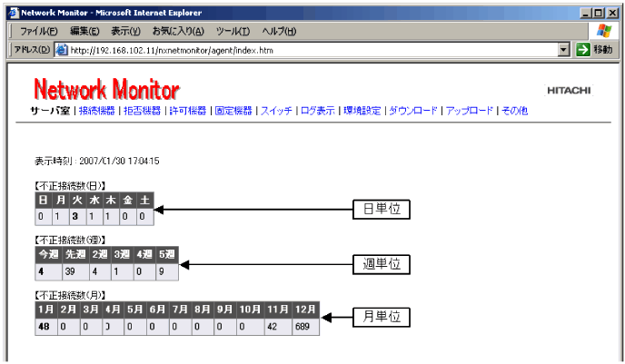Maximize the Internet Explorer window
This screenshot has height=364, width=625.
coord(599,13)
